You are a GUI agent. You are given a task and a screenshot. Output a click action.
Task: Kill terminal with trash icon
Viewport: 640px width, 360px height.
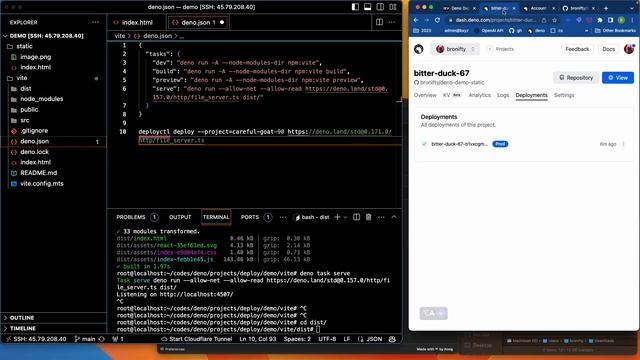tap(369, 217)
